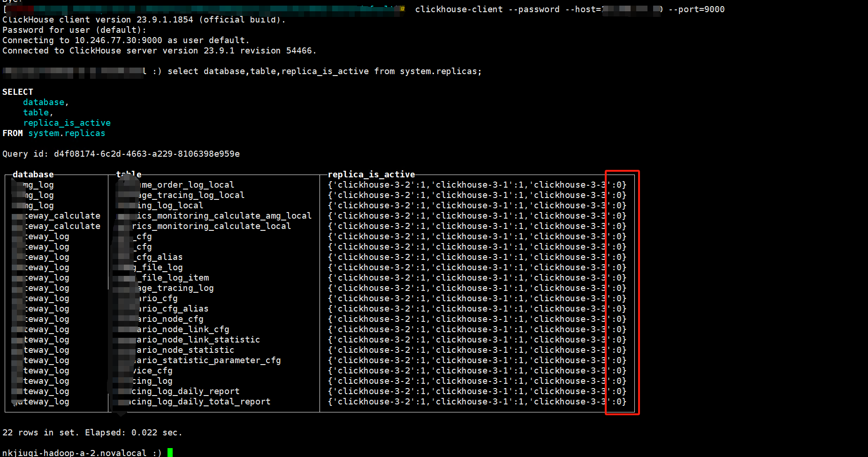The height and width of the screenshot is (457, 868).
Task: Click the 'ario_node_statistic' table cell
Action: pyautogui.click(x=185, y=350)
